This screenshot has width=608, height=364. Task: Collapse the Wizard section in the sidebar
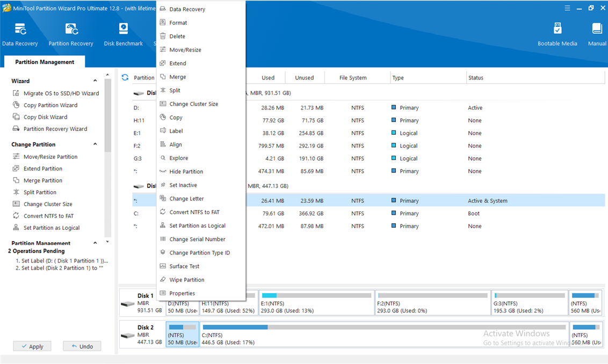pos(95,81)
